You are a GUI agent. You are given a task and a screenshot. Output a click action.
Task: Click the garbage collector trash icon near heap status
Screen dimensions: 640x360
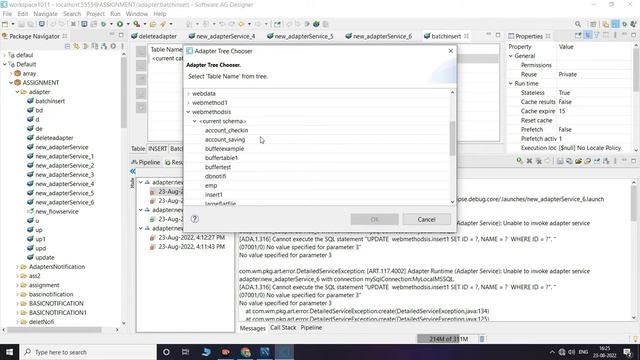[482, 339]
